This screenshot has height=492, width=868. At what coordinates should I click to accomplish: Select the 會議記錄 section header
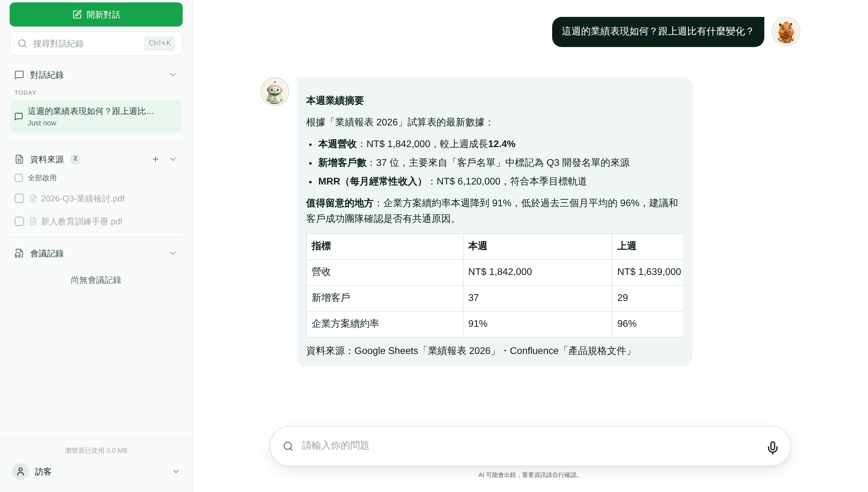click(x=96, y=253)
